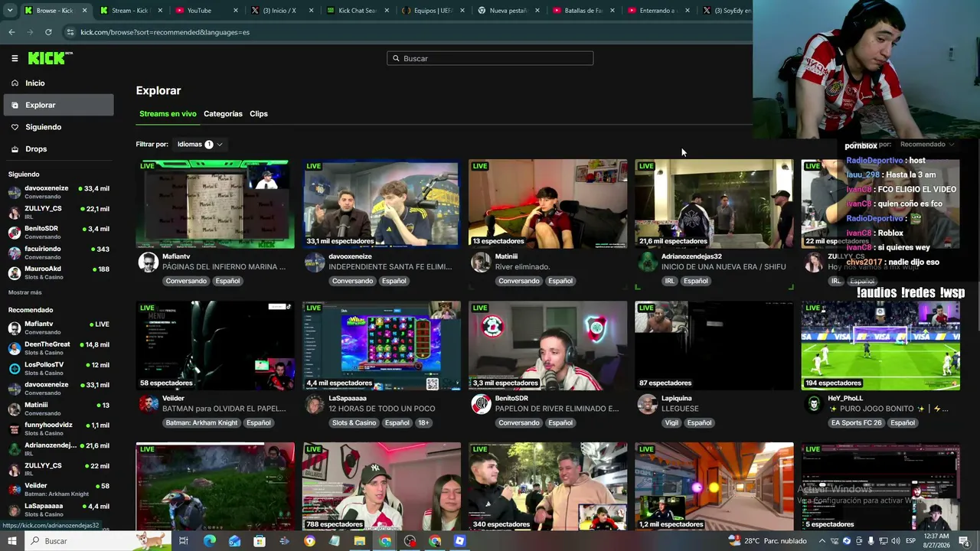The height and width of the screenshot is (551, 980).
Task: Open the stream title 'River eliminado.'
Action: coord(523,267)
